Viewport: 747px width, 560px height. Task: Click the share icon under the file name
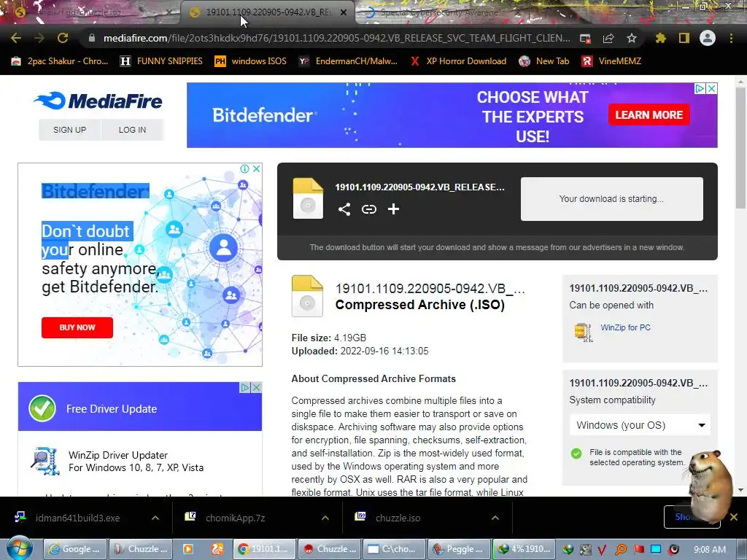pyautogui.click(x=344, y=209)
